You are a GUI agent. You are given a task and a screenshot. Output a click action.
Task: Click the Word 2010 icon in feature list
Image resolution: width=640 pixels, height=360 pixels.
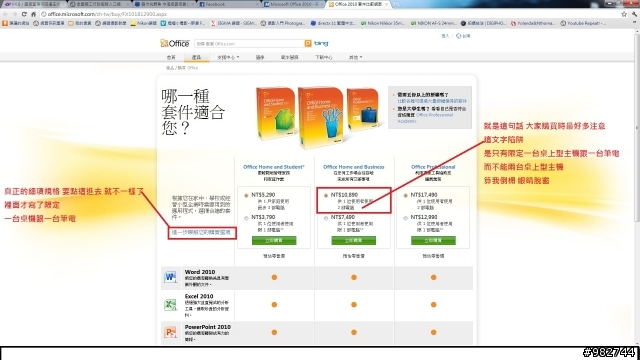tap(170, 277)
